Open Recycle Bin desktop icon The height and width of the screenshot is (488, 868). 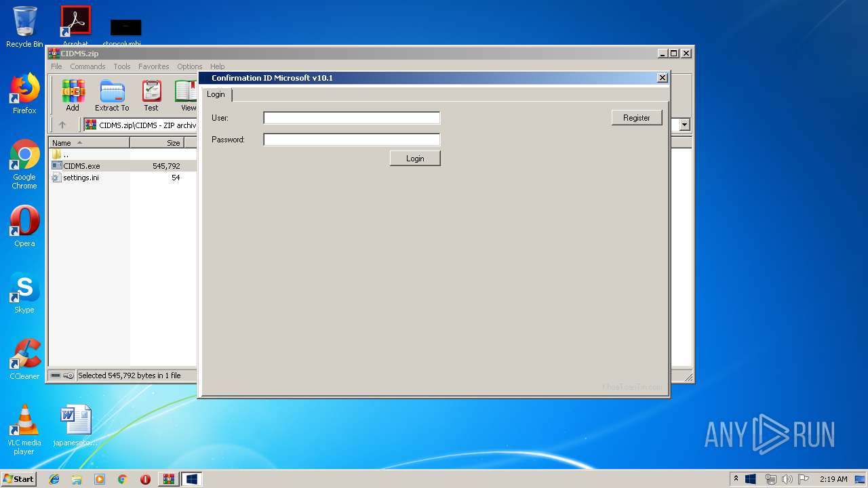pyautogui.click(x=24, y=27)
